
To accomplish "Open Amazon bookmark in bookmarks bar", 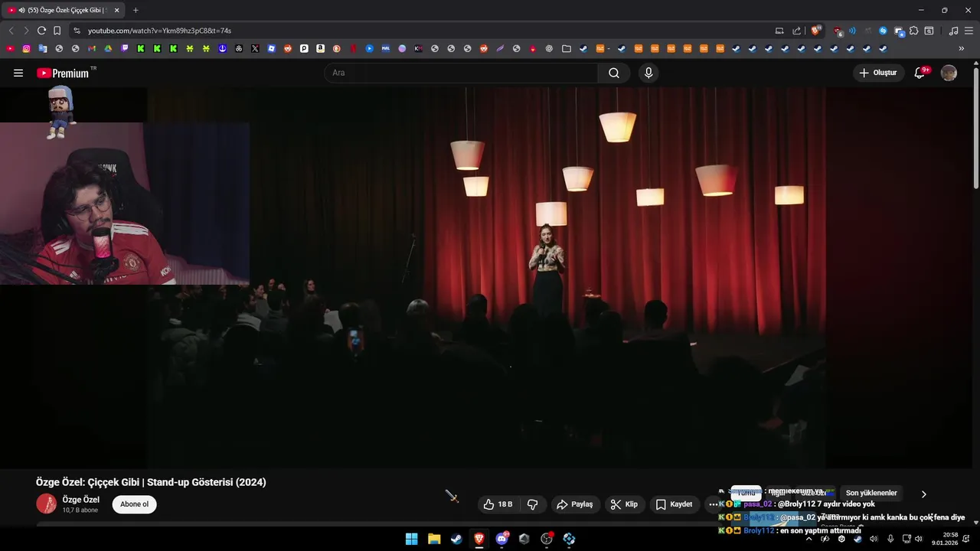I will click(x=320, y=48).
